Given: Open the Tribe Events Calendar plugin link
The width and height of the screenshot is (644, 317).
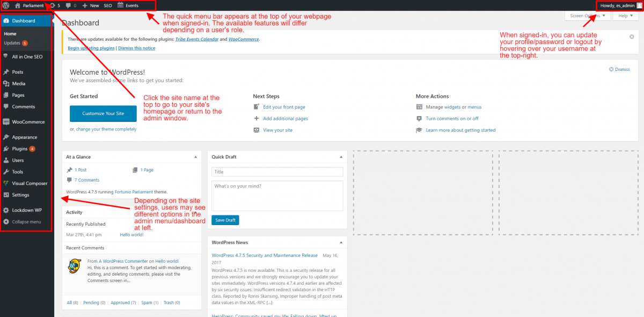Looking at the screenshot, I should [x=196, y=39].
